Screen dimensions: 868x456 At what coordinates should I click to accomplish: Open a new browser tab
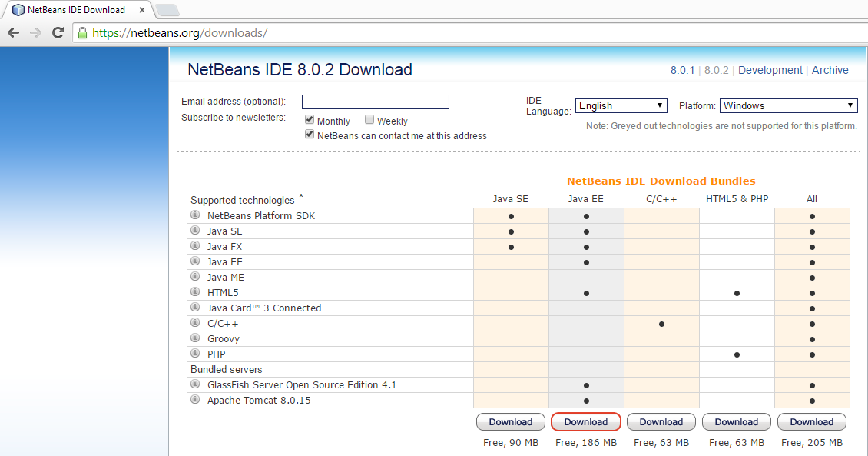point(167,10)
